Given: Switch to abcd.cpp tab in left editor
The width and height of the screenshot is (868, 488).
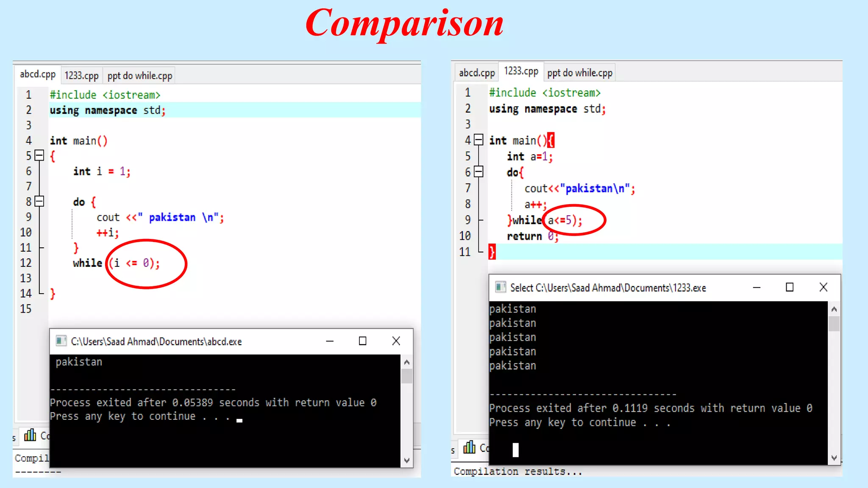Looking at the screenshot, I should point(38,74).
